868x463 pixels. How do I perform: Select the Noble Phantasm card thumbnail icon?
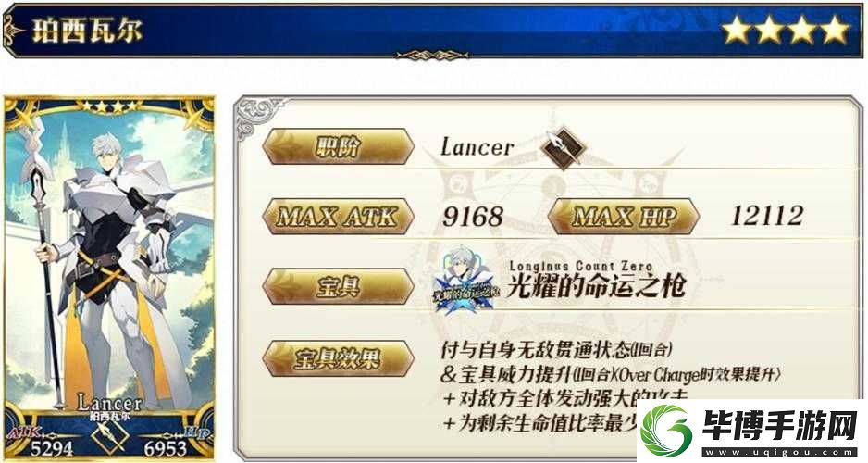tap(465, 281)
